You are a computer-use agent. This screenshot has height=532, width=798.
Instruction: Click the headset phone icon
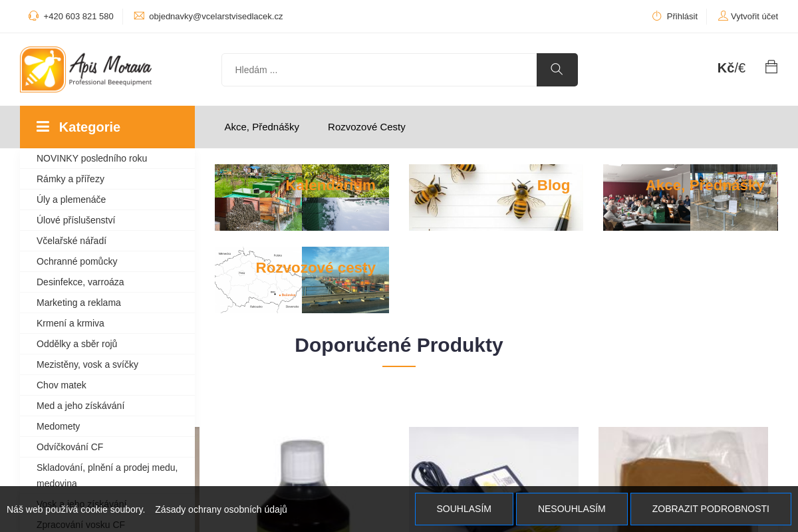[x=33, y=16]
